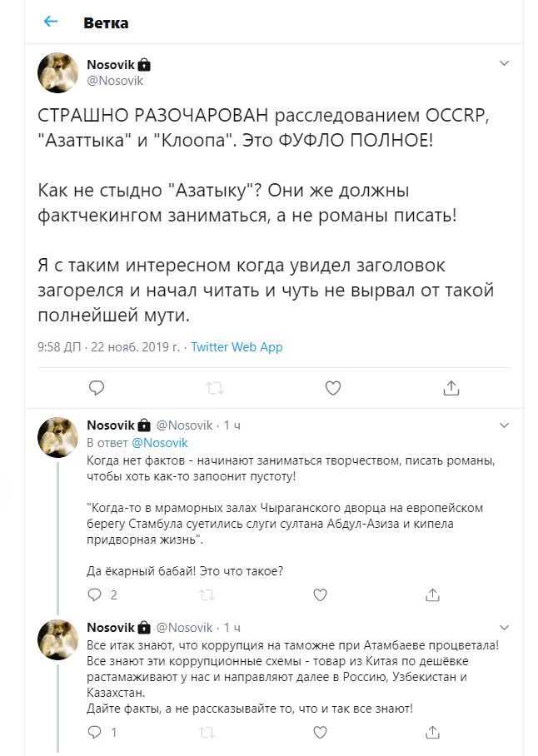538x756 pixels.
Task: Reply to tweet ending 'Это что такое?'
Action: coord(96,594)
